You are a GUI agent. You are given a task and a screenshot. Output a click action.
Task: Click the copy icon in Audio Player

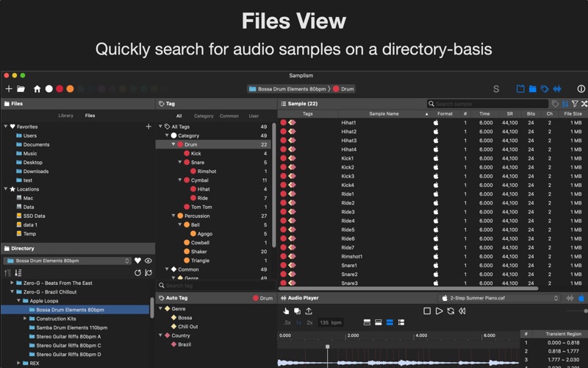pyautogui.click(x=297, y=311)
